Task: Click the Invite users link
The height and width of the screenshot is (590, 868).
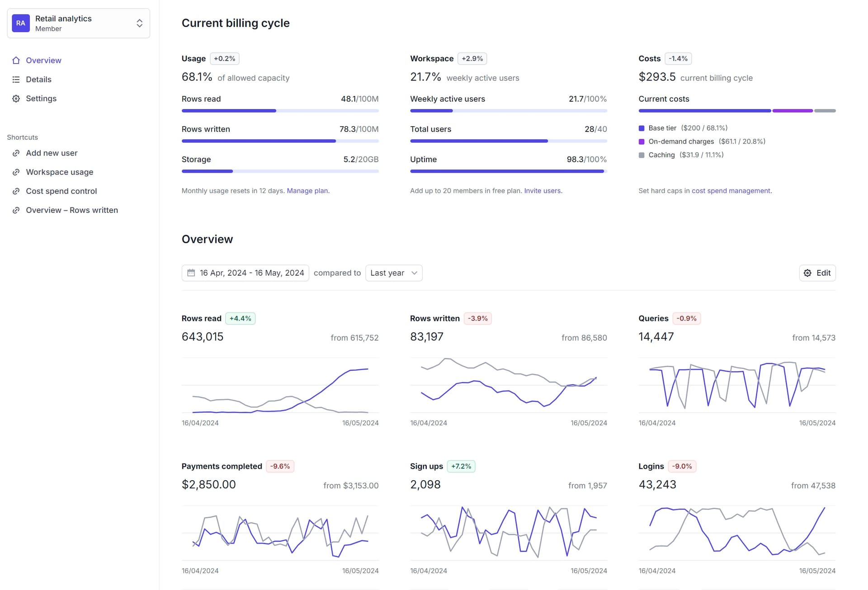Action: point(542,191)
